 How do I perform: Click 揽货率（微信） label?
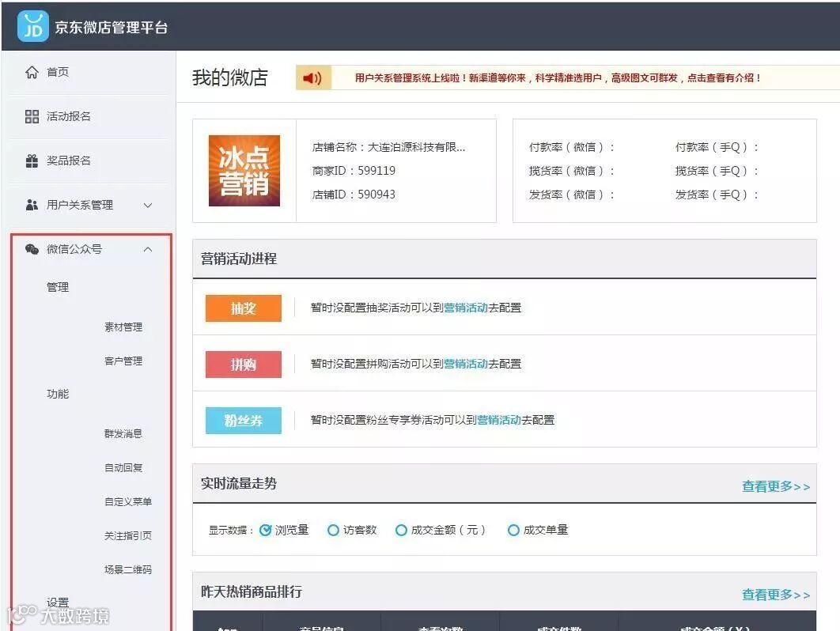[x=572, y=171]
